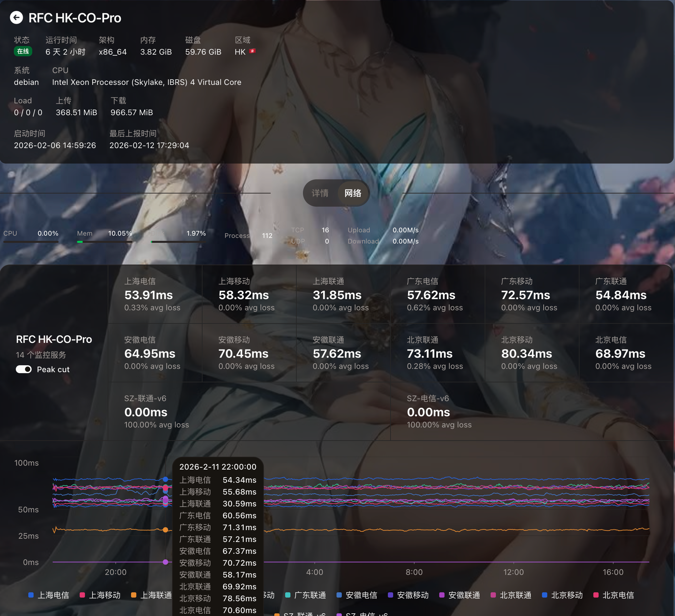
Task: Toggle 上海移动 legend color marker
Action: point(82,595)
